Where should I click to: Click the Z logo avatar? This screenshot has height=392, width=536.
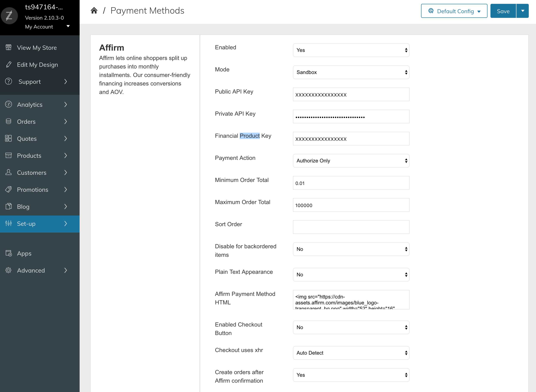tap(9, 16)
